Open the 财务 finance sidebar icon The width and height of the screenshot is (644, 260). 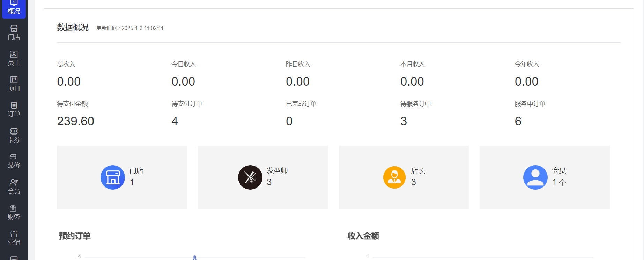point(14,213)
